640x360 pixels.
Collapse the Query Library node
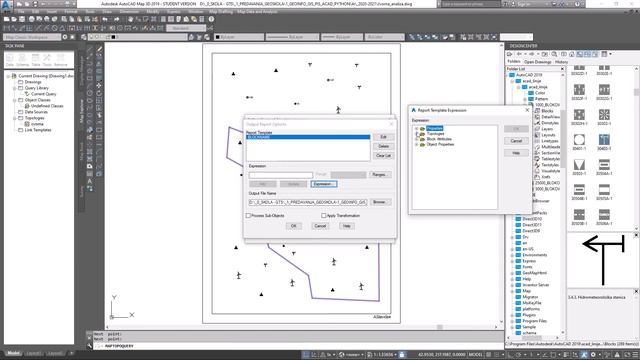pos(15,88)
